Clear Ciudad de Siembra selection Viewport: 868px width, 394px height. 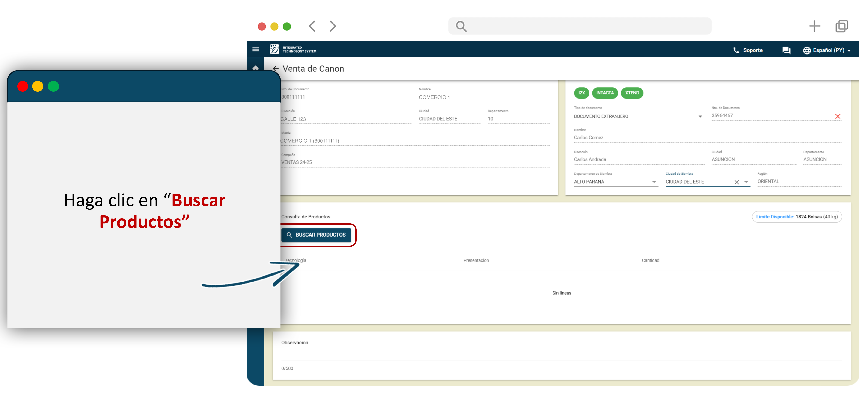(737, 182)
